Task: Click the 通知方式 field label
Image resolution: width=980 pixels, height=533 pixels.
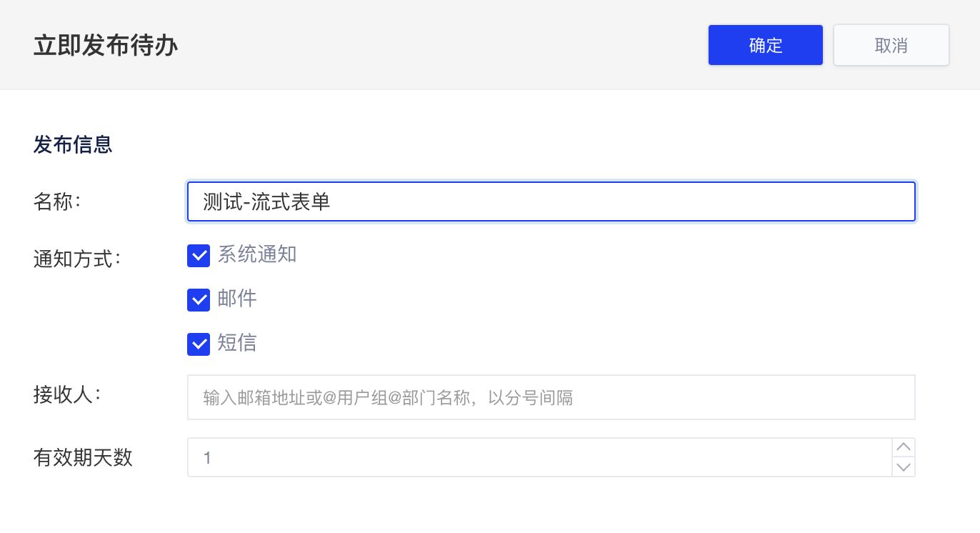Action: [68, 259]
